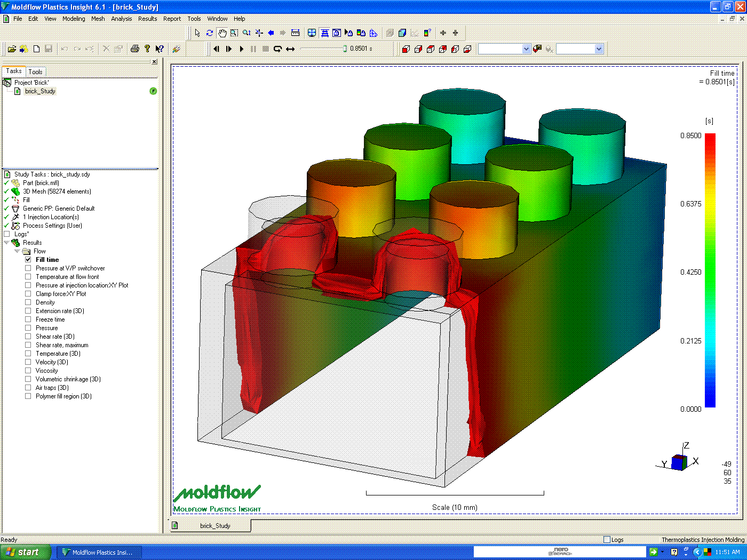Click the animation time slider handle
The height and width of the screenshot is (560, 747).
point(345,49)
